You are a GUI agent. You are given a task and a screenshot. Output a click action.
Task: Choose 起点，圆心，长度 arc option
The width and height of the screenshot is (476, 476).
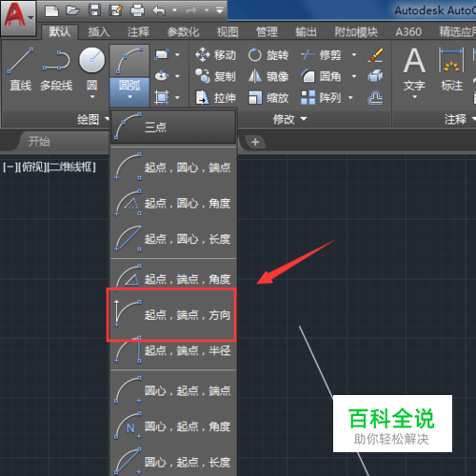click(173, 239)
